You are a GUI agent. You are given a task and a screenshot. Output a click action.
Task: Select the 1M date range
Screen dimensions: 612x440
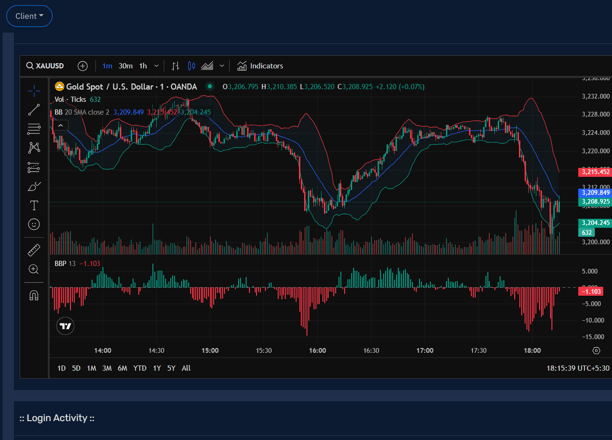pos(91,368)
